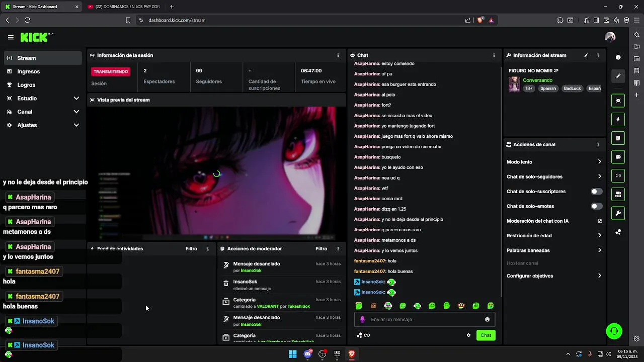Click the green Chat send button
Viewport: 644px width, 362px height.
click(x=486, y=335)
